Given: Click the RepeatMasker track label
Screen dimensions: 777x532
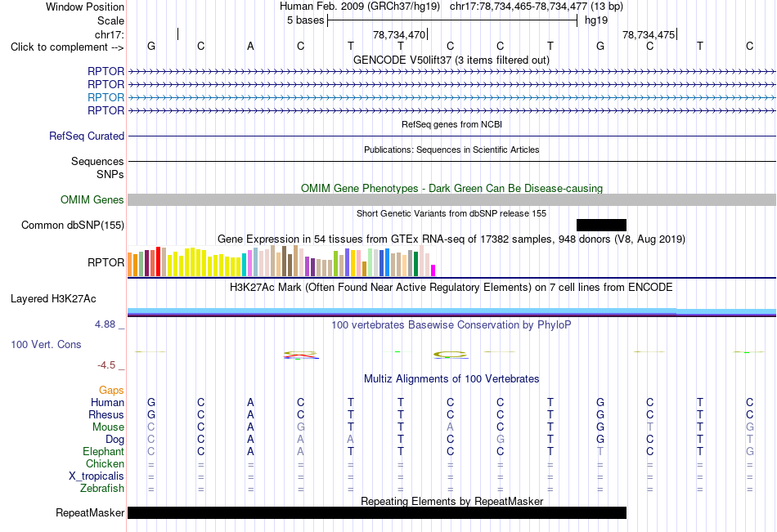Looking at the screenshot, I should tap(90, 512).
